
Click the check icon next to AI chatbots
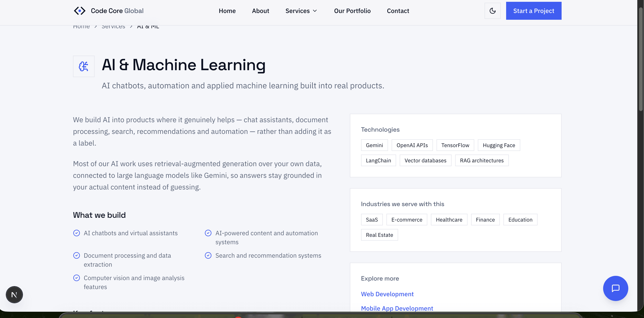click(77, 233)
